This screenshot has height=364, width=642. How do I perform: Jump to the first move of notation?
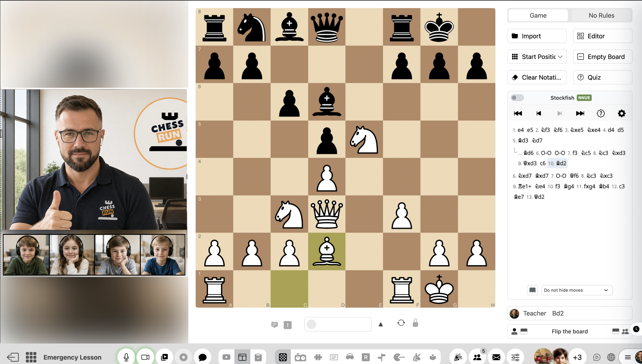(518, 113)
